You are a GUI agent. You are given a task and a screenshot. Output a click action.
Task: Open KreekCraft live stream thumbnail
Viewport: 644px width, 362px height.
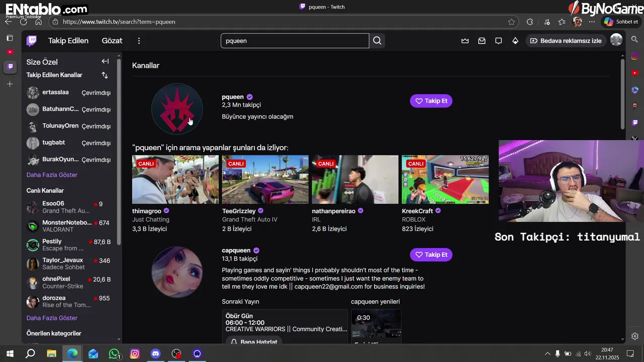tap(445, 179)
